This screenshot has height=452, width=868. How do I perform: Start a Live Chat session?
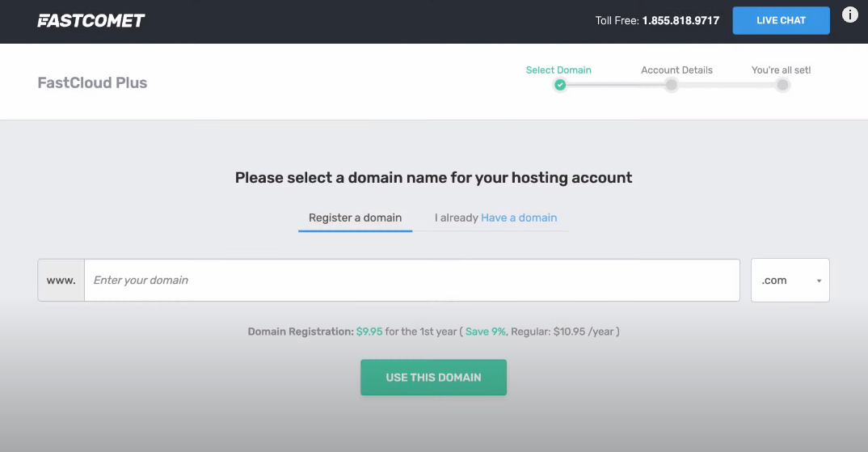(x=781, y=20)
